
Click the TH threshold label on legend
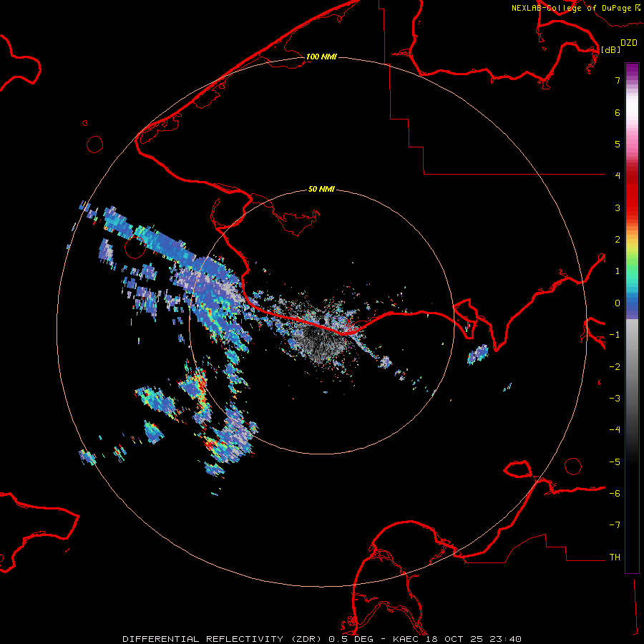(615, 557)
